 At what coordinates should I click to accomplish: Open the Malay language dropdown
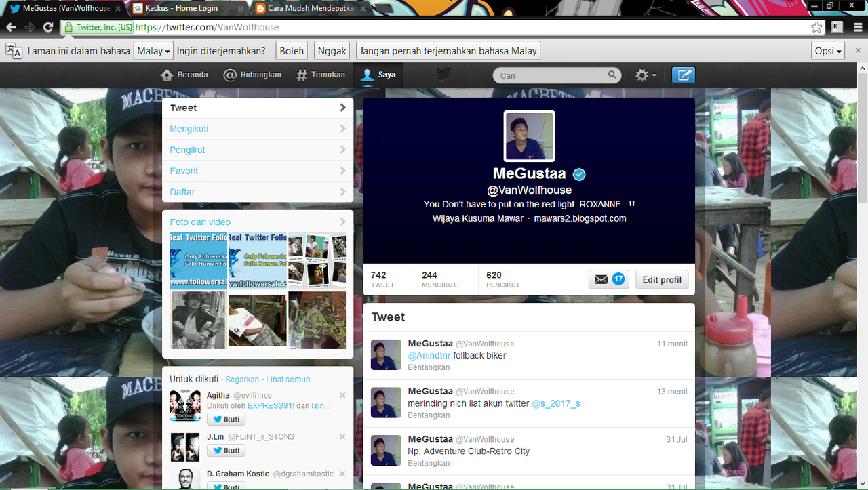click(153, 51)
